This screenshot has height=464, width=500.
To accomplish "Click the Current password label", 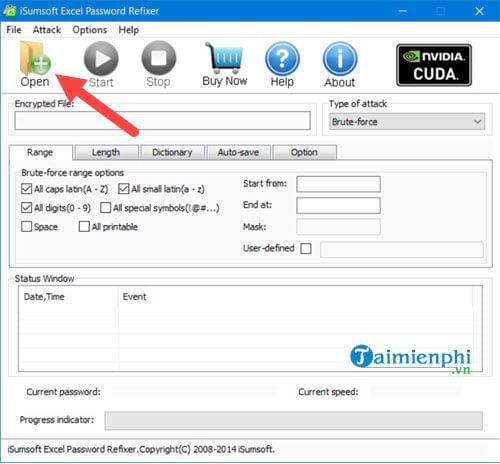I will [63, 392].
